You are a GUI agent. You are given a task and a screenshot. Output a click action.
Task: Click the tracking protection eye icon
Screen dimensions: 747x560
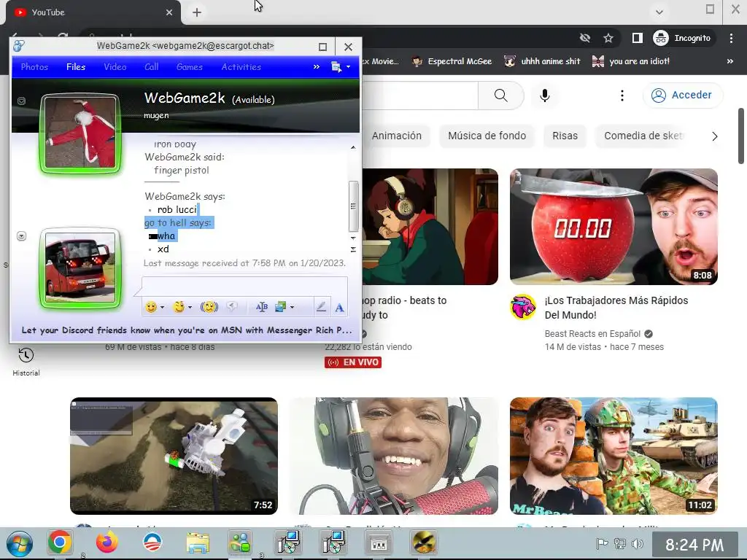click(585, 38)
